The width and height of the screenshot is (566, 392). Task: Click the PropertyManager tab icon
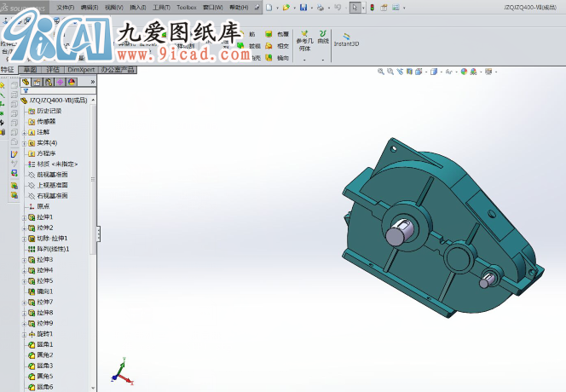click(37, 82)
